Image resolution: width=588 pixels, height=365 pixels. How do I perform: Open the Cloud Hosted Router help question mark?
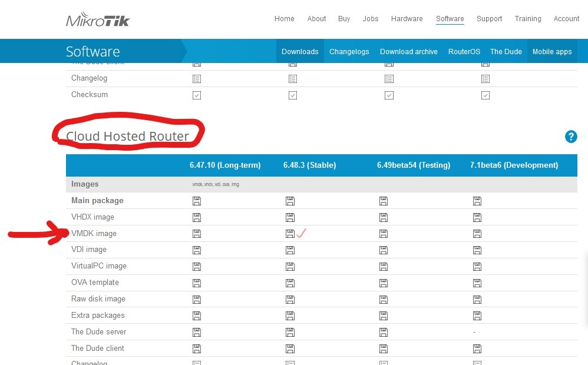click(x=571, y=137)
